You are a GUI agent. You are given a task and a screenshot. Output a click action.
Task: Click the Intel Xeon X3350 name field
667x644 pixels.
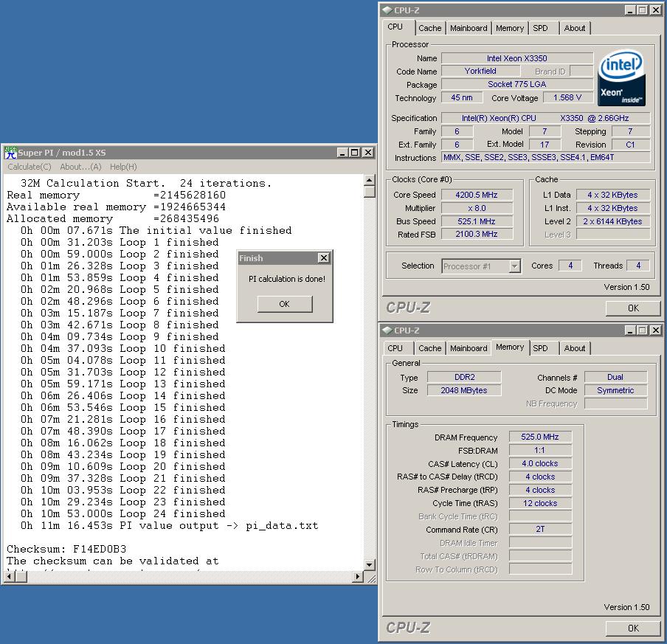pyautogui.click(x=516, y=58)
